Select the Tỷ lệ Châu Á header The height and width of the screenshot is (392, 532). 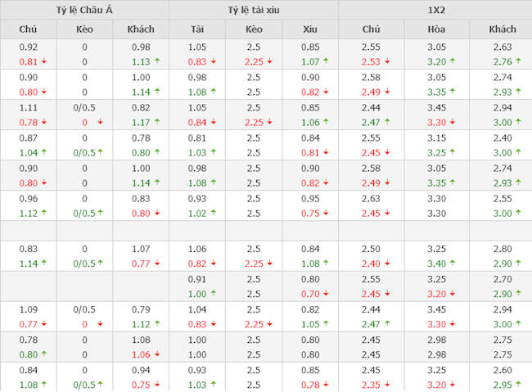click(x=84, y=9)
